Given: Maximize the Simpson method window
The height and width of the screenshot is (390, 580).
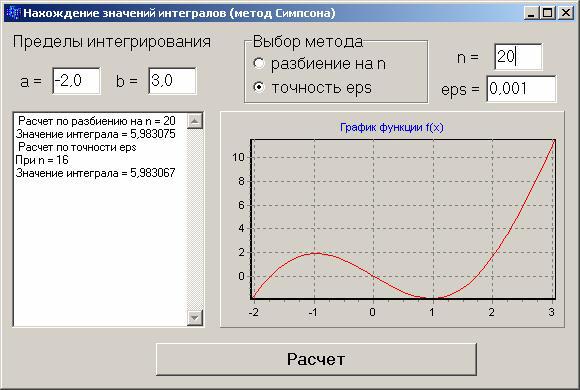Looking at the screenshot, I should (548, 13).
